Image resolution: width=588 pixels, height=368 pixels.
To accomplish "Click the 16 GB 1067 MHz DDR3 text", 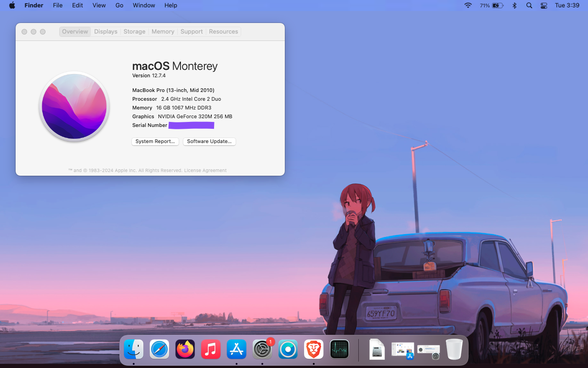I will click(184, 108).
